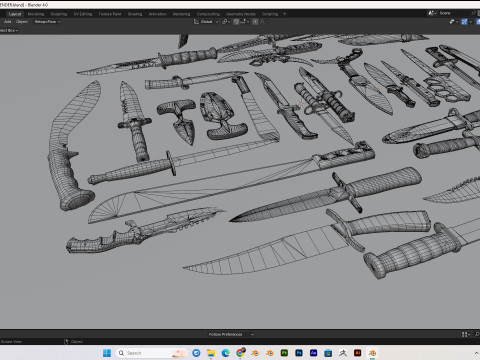The image size is (480, 360).
Task: Open the display mode dropdown in bottom editor
Action: [x=466, y=334]
